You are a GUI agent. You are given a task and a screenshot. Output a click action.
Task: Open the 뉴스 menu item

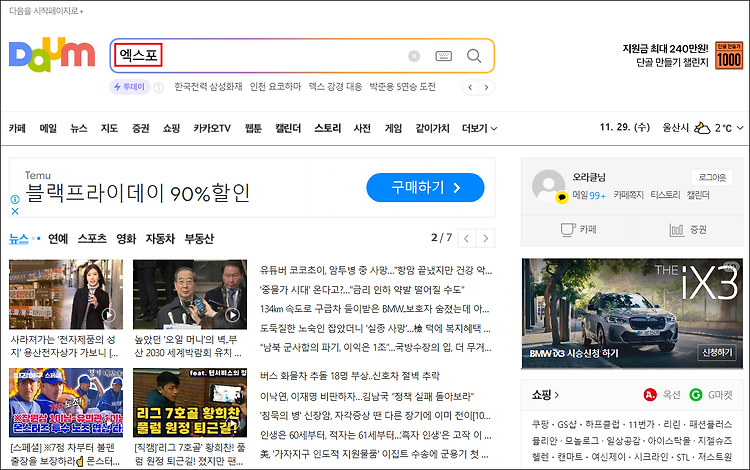79,128
